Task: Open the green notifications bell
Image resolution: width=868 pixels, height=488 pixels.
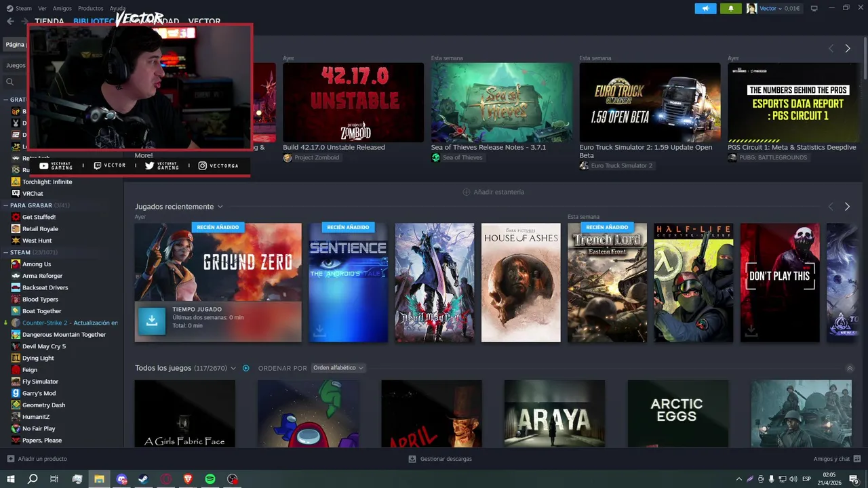Action: pos(731,9)
